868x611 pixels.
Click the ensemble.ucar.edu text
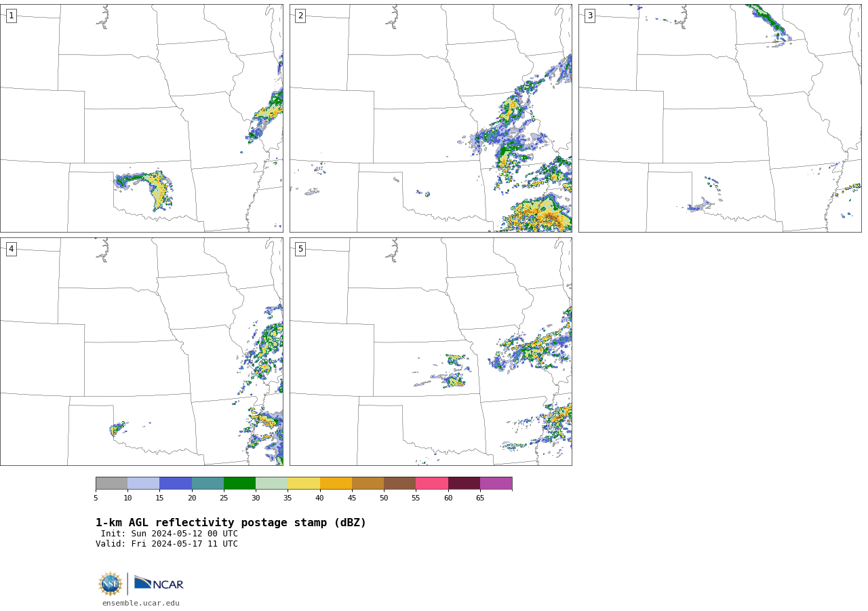pos(141,603)
